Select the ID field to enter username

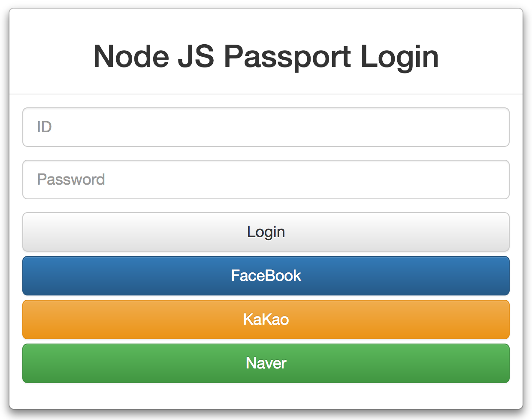click(266, 127)
